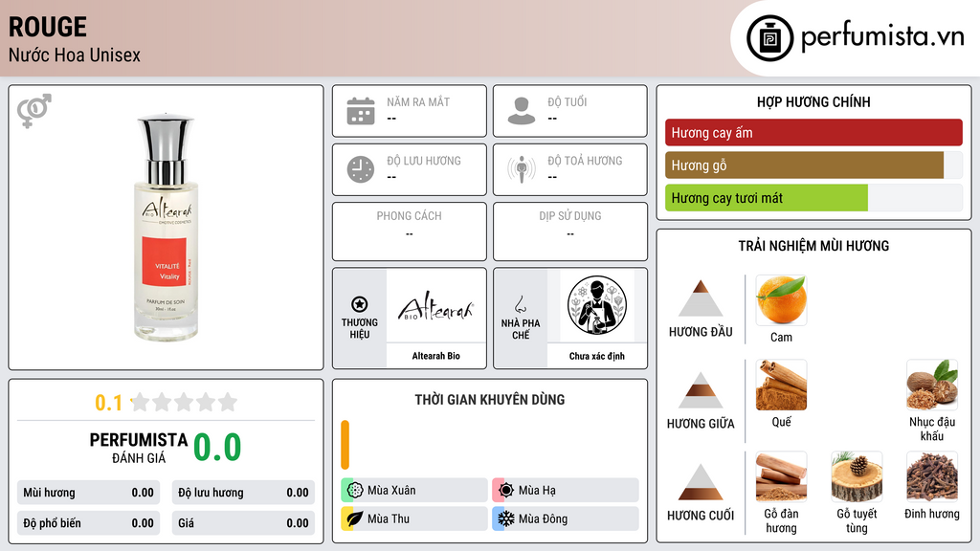Screen dimensions: 980x551
Task: Click the Thời gian khuyên dùng heading
Action: click(x=490, y=400)
